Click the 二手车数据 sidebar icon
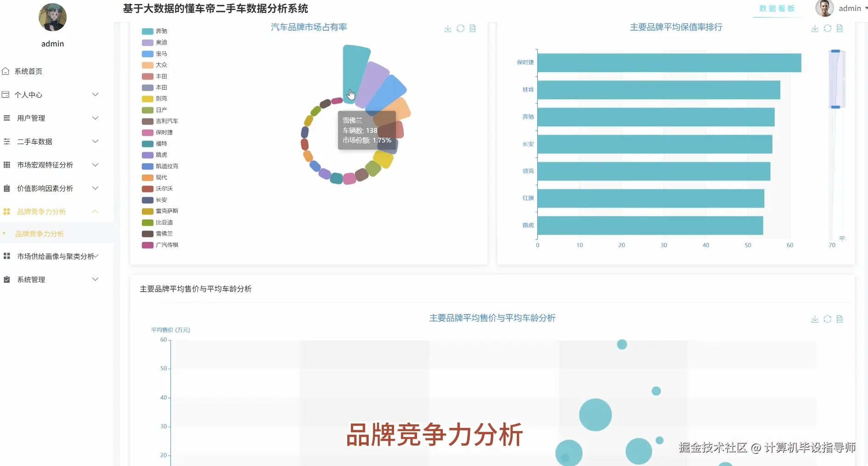This screenshot has width=868, height=466. [7, 141]
